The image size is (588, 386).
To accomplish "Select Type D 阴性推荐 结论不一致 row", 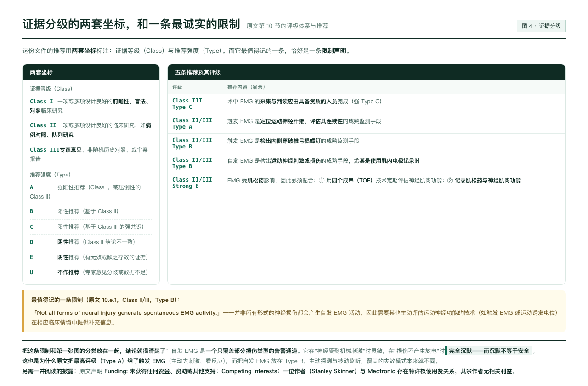I will (x=91, y=242).
